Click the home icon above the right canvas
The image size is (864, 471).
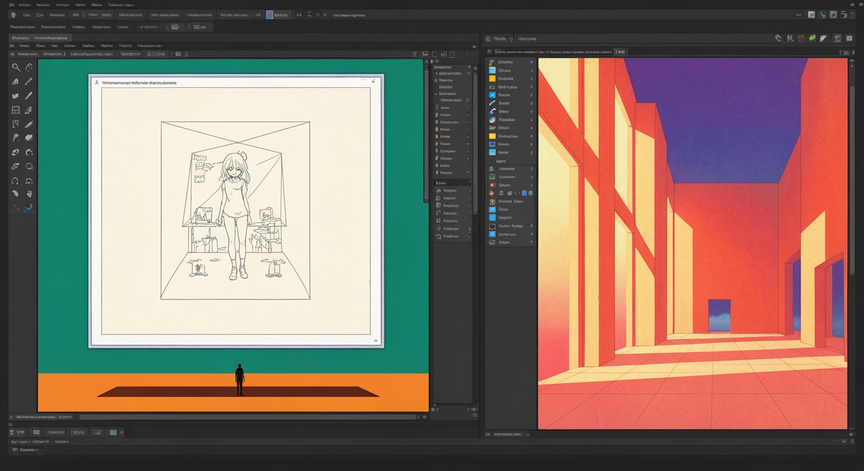(488, 39)
